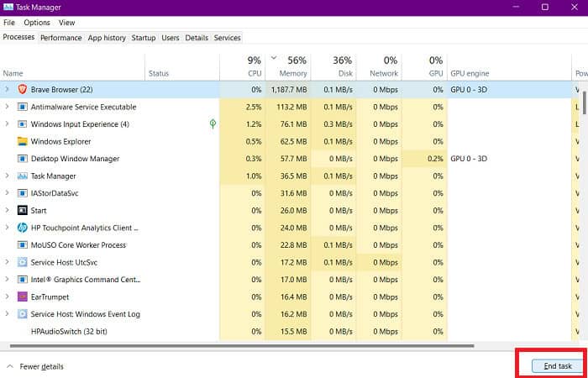Expand the Service Host: Windows Event Log row
Image resolution: width=588 pixels, height=378 pixels.
coord(7,314)
